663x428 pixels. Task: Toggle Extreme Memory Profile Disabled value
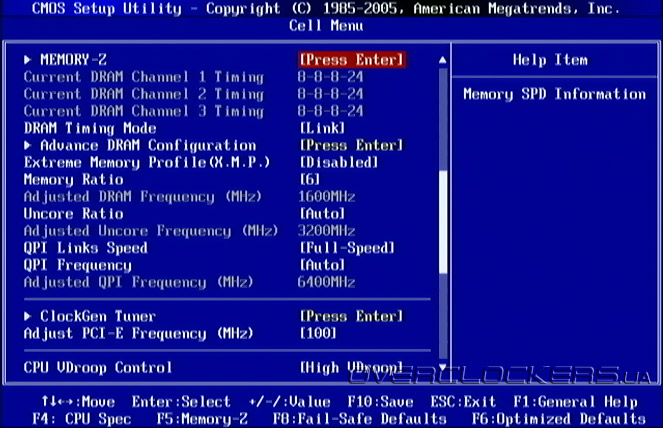pos(339,163)
